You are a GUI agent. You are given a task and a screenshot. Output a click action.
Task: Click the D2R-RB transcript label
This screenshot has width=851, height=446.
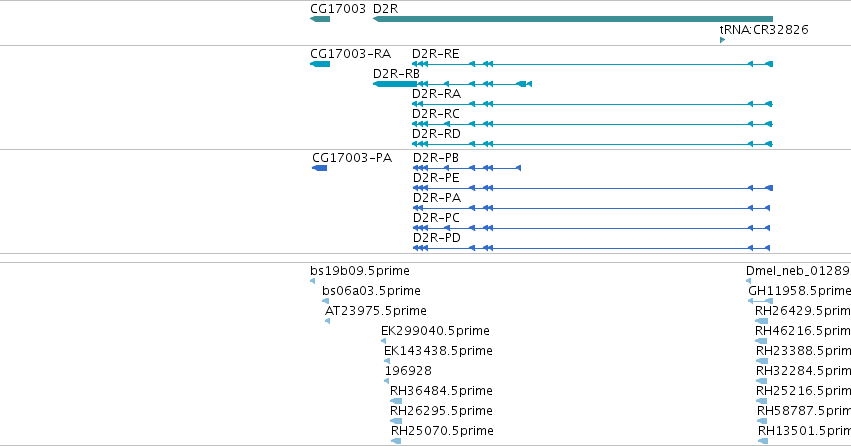point(396,74)
